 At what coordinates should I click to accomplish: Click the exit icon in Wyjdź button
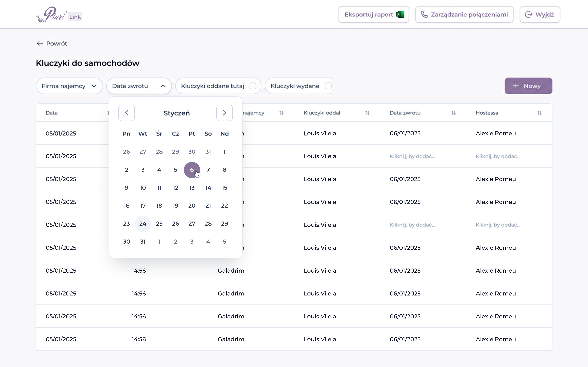(529, 15)
